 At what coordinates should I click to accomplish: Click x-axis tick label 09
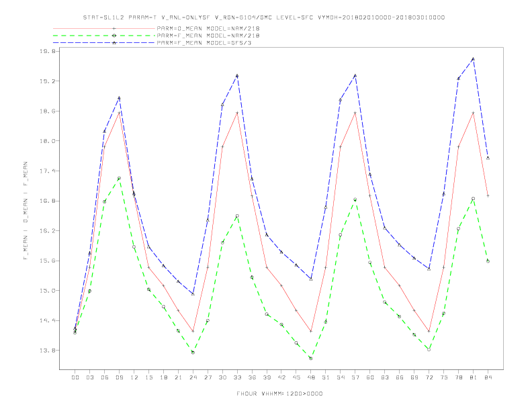[x=119, y=377]
